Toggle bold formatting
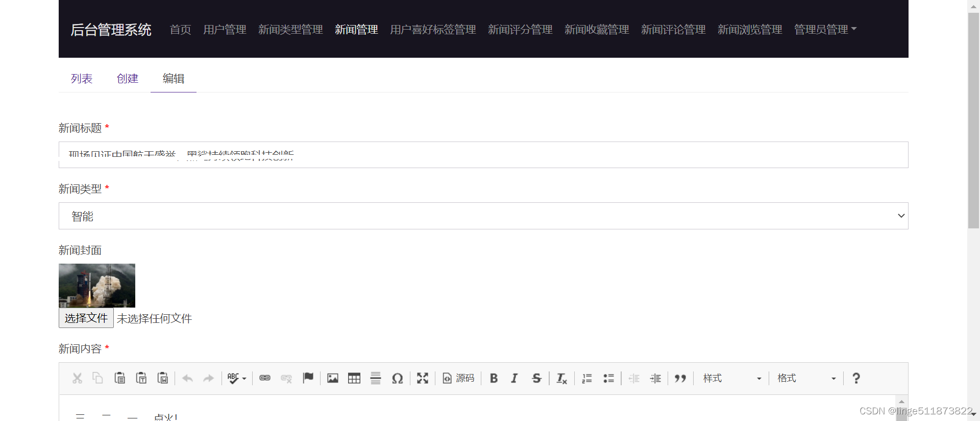 [x=494, y=378]
